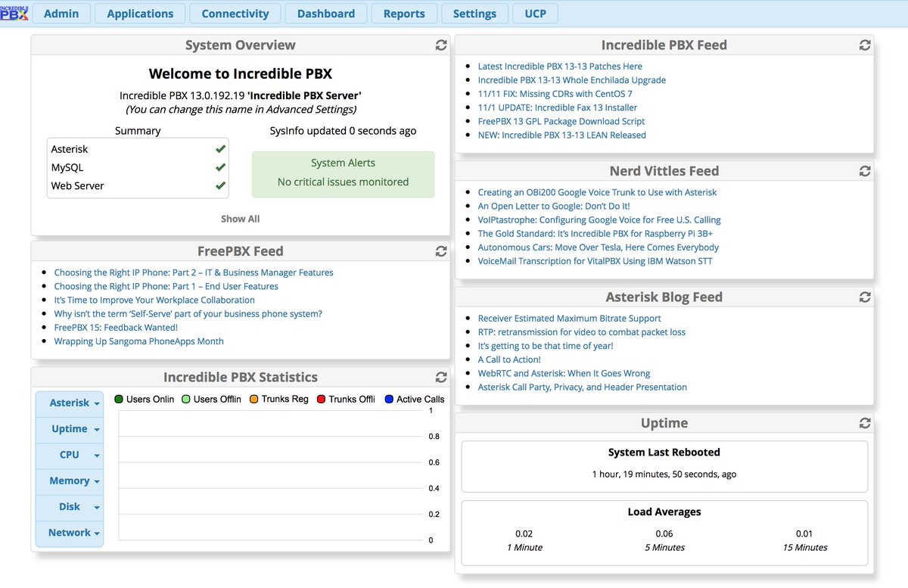
Task: Open RTP retransmission for video post
Action: [582, 332]
